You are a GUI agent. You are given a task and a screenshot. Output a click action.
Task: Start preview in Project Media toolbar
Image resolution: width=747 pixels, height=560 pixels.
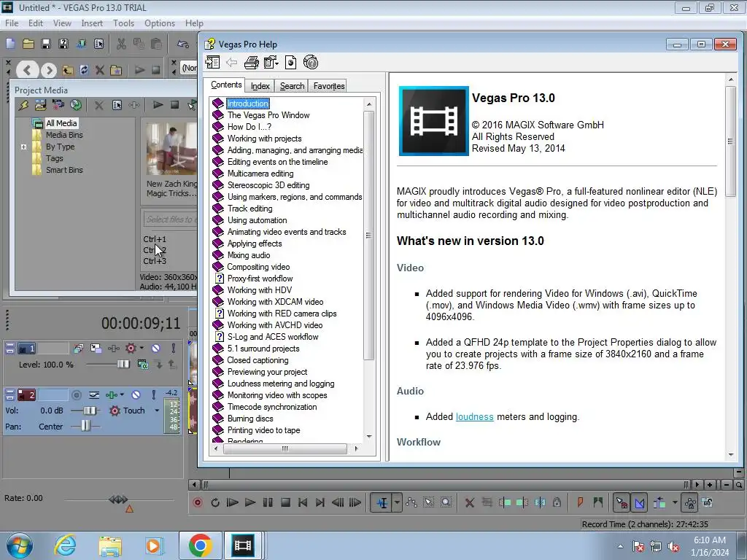pyautogui.click(x=158, y=105)
